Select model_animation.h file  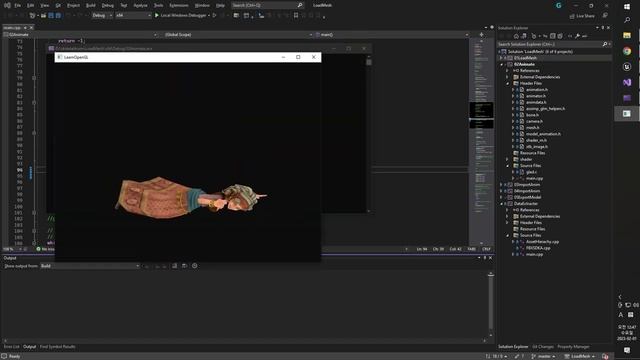pos(543,134)
